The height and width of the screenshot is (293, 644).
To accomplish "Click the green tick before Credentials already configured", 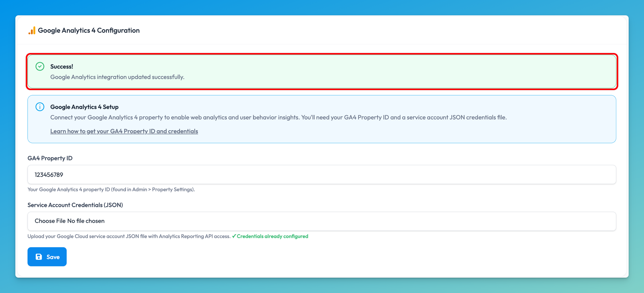I will pos(234,236).
